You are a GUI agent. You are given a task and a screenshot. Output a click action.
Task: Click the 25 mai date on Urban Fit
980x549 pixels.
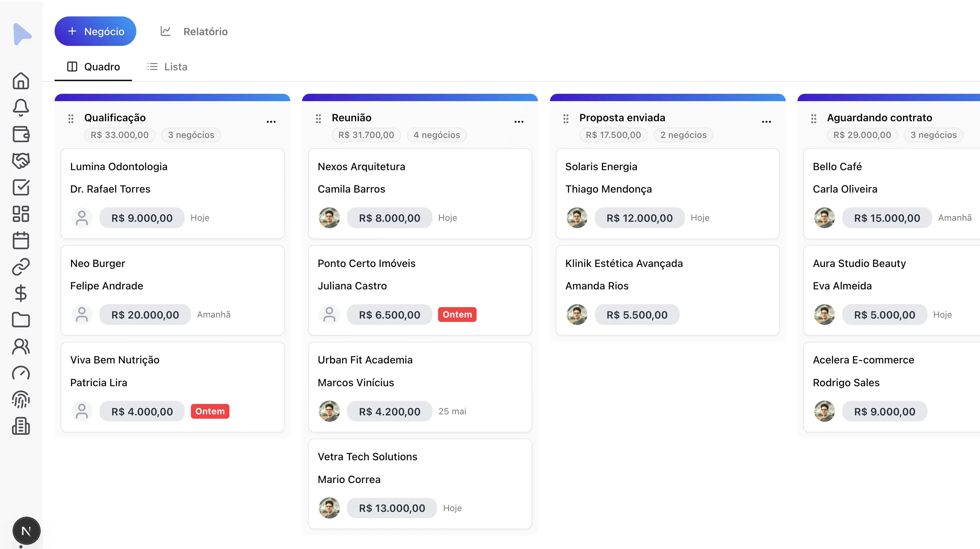pos(452,411)
